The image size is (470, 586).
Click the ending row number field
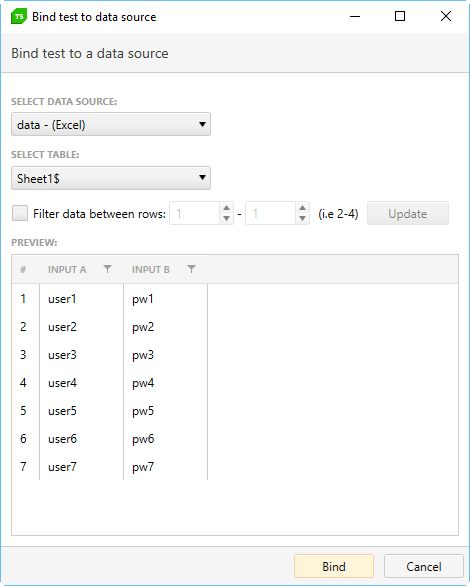271,213
